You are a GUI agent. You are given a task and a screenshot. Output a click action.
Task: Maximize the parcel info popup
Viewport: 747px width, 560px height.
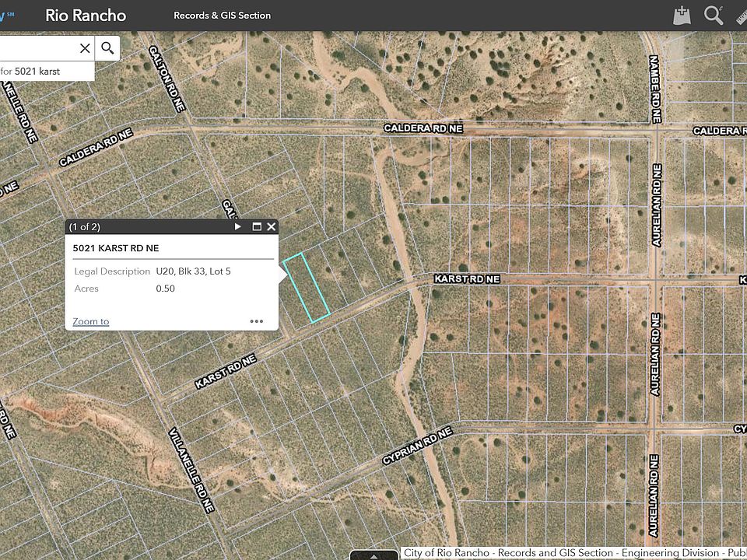coord(257,227)
